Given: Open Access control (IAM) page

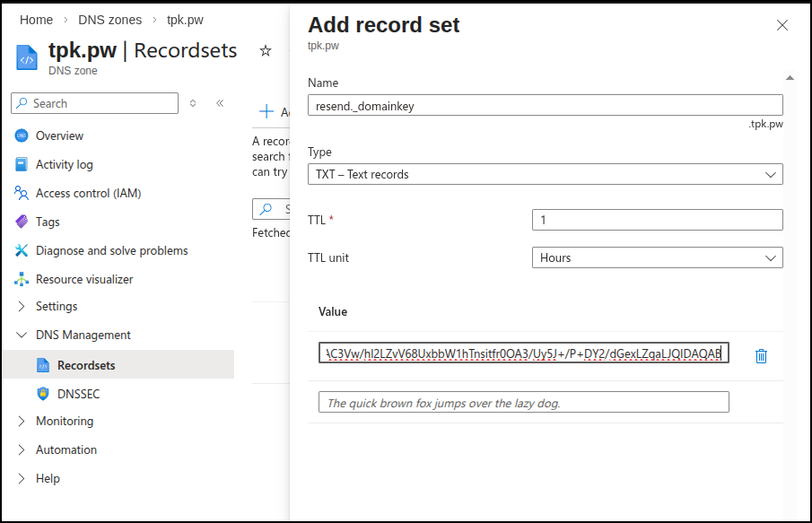Looking at the screenshot, I should click(88, 194).
